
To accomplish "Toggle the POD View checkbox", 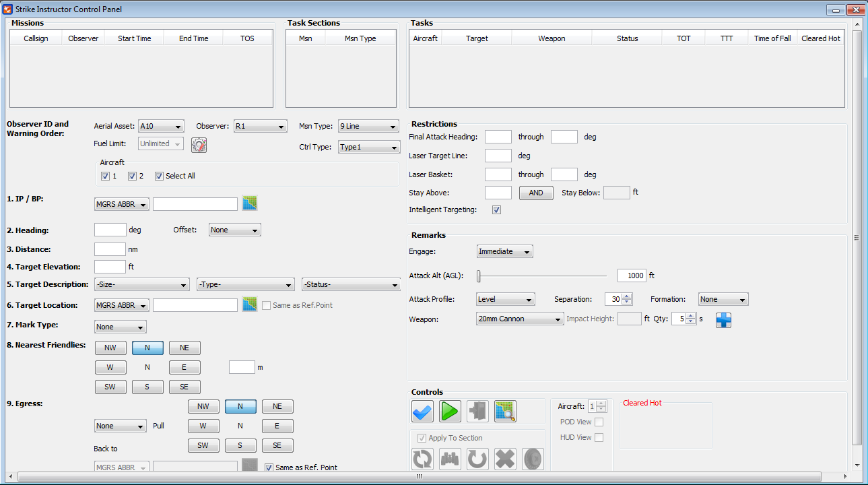I will pyautogui.click(x=599, y=422).
